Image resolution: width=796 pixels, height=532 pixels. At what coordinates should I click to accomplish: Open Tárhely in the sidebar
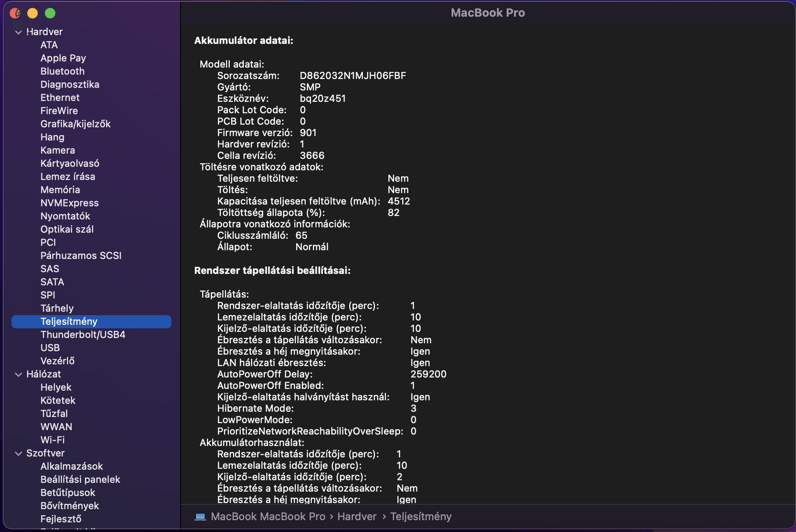57,308
